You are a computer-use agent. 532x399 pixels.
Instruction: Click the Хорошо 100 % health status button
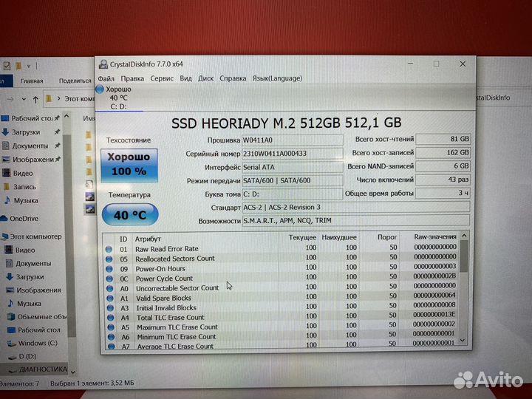tap(129, 166)
